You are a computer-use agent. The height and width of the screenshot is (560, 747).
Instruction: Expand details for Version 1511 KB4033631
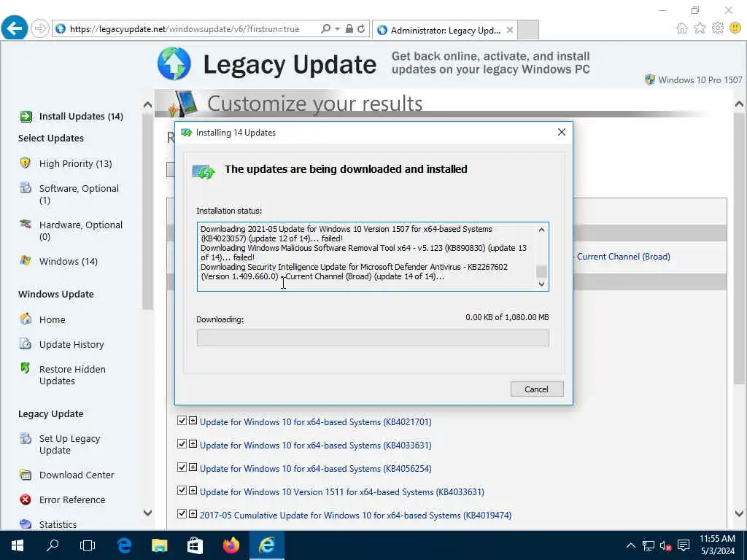[x=193, y=491]
